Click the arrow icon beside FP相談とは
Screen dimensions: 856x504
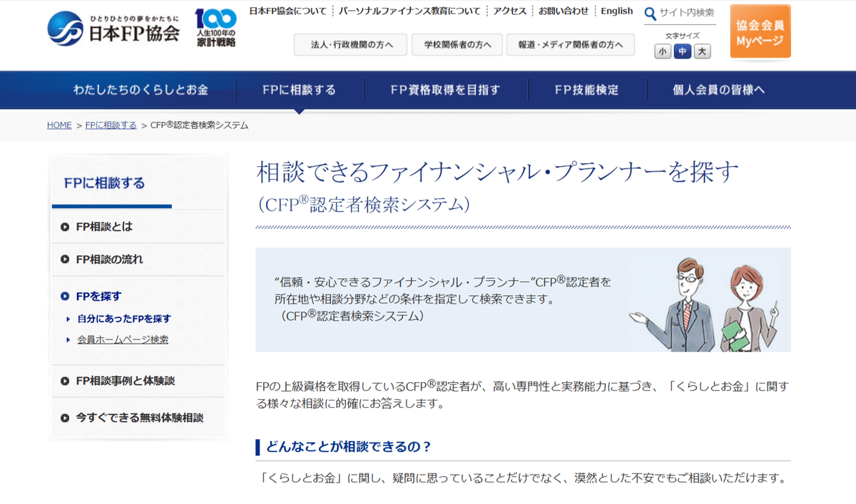click(x=63, y=227)
